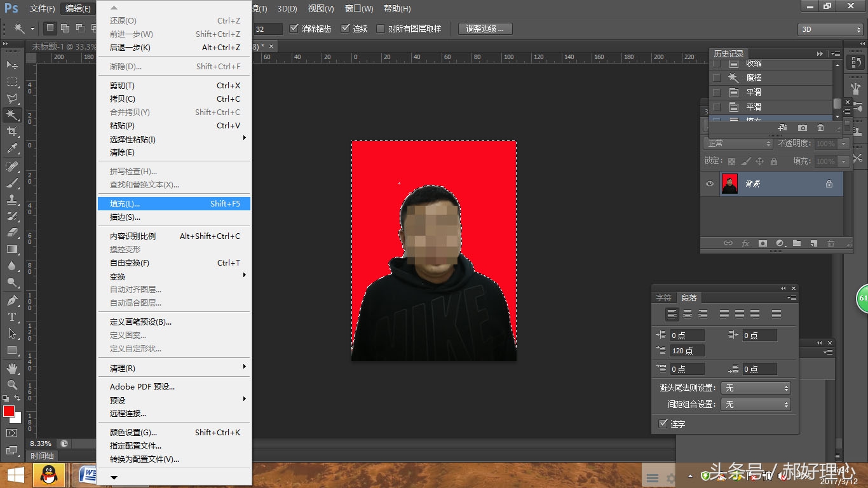The width and height of the screenshot is (868, 488).
Task: Click the red foreground color swatch
Action: tap(9, 411)
